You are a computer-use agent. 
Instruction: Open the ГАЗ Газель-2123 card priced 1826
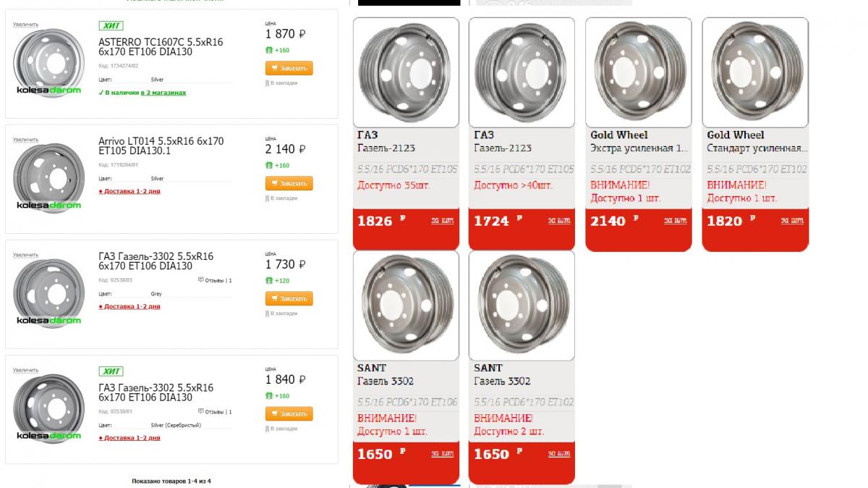[406, 72]
